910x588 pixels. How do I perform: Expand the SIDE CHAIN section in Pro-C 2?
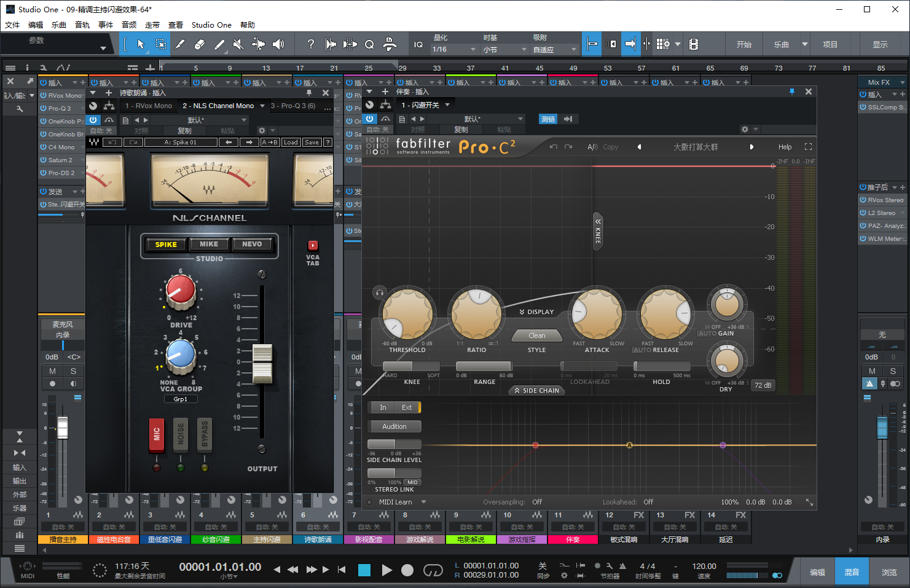point(536,390)
